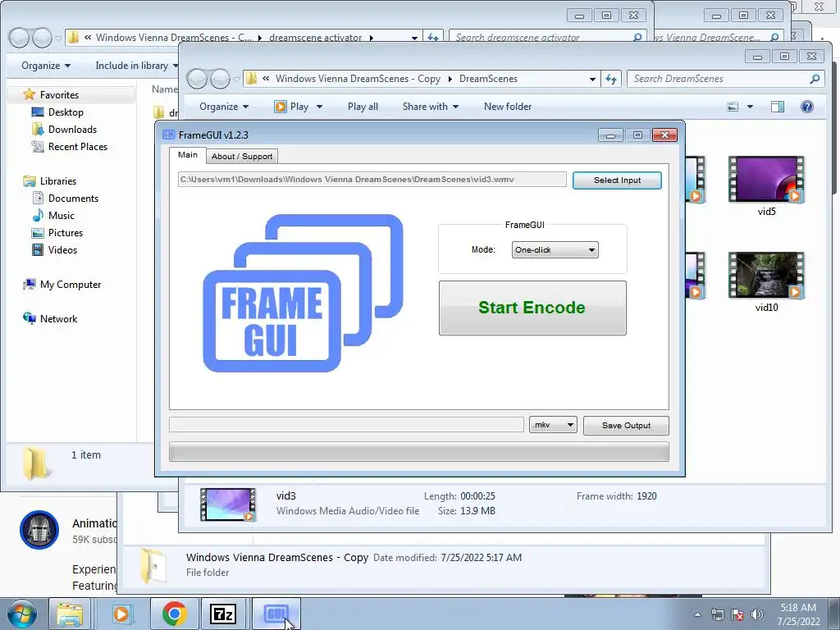The image size is (840, 630).
Task: Open Windows Media Player from taskbar
Action: click(x=121, y=614)
